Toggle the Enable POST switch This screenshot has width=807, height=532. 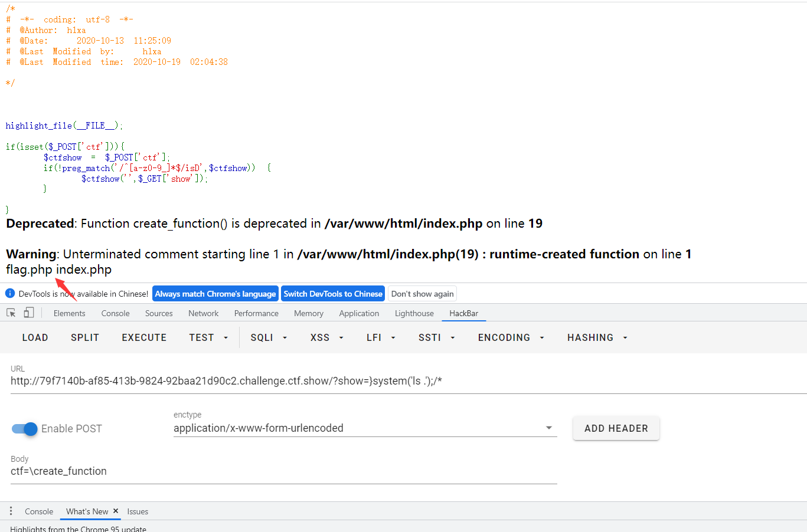(25, 429)
